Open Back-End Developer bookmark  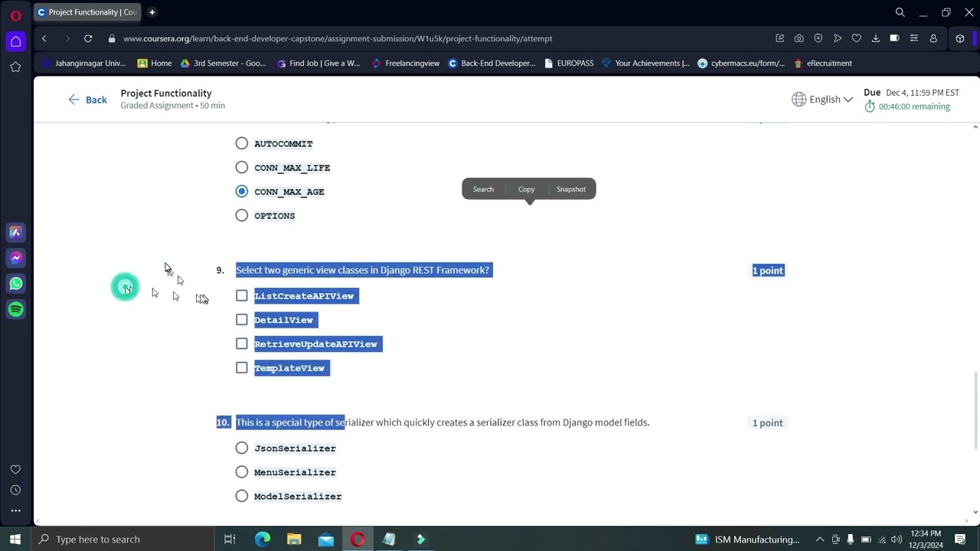pos(492,64)
